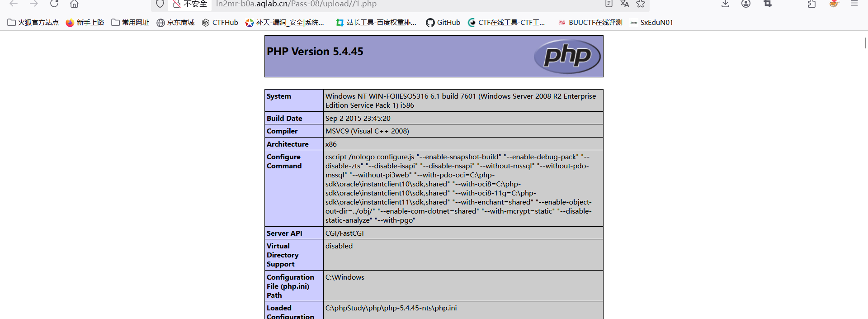Go back to the previous page
The height and width of the screenshot is (319, 868).
[14, 4]
